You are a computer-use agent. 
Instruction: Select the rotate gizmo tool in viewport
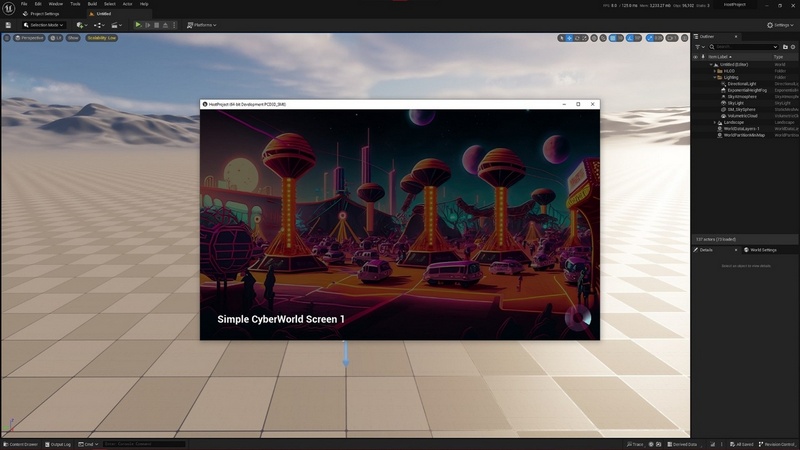point(579,38)
